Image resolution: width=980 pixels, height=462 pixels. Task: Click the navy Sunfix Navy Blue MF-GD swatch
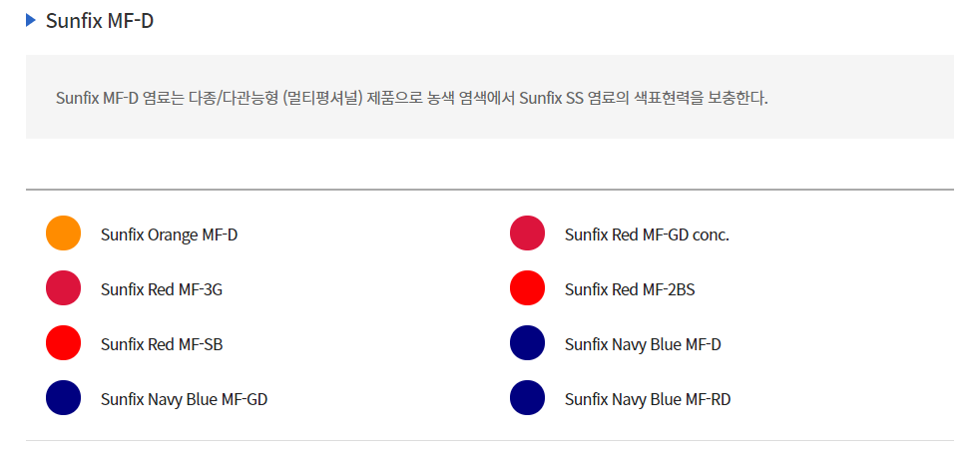pyautogui.click(x=63, y=397)
